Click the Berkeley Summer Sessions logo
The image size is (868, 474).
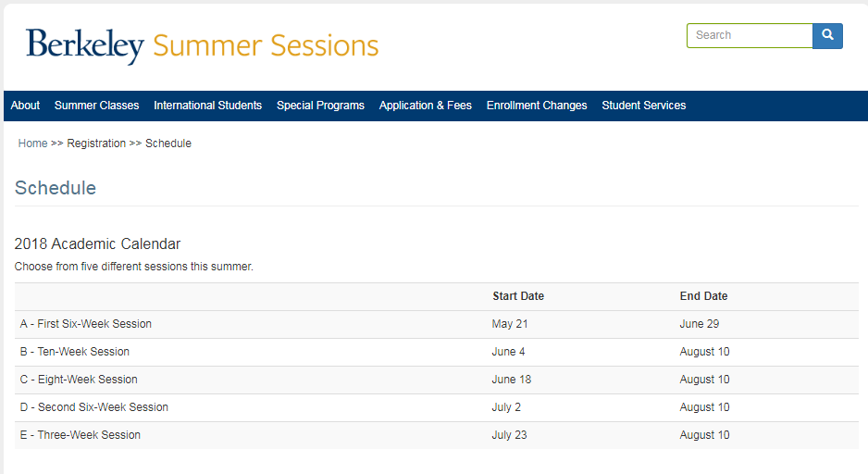[x=202, y=46]
